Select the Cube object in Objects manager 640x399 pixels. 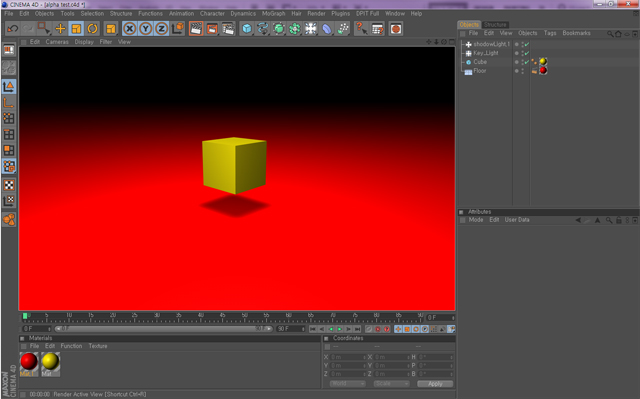click(x=480, y=62)
